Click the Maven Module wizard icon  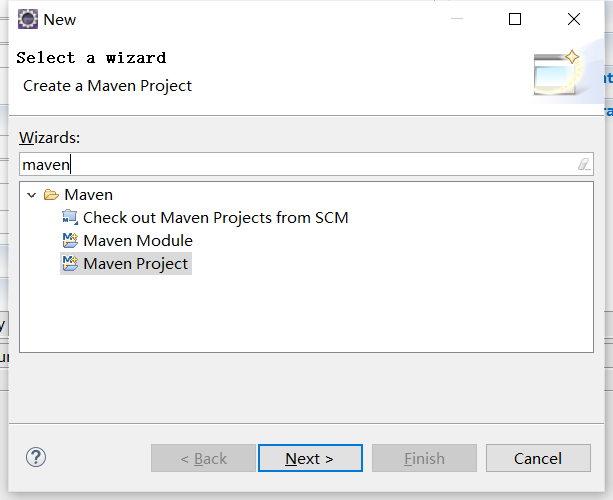coord(70,240)
